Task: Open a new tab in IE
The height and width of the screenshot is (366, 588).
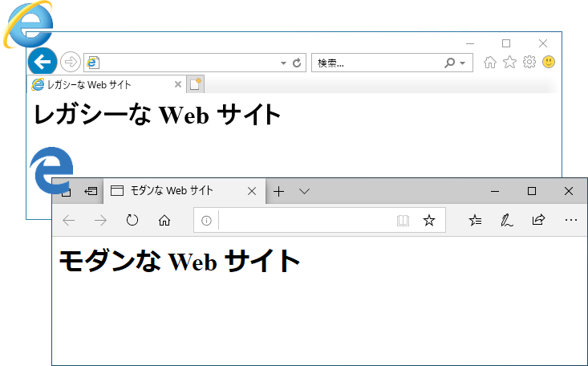Action: click(x=196, y=84)
